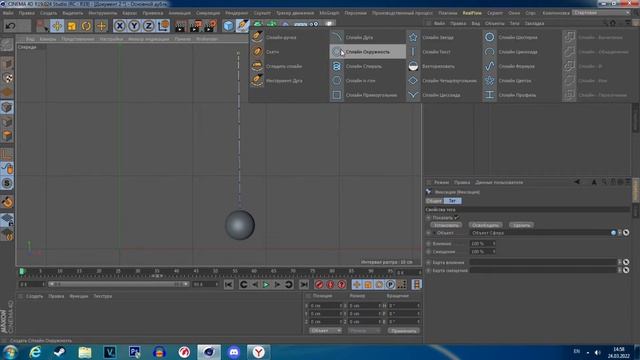Viewport: 640px width, 360px height.
Task: Choose Сплайн Прямоугольник from spline menu
Action: 368,95
